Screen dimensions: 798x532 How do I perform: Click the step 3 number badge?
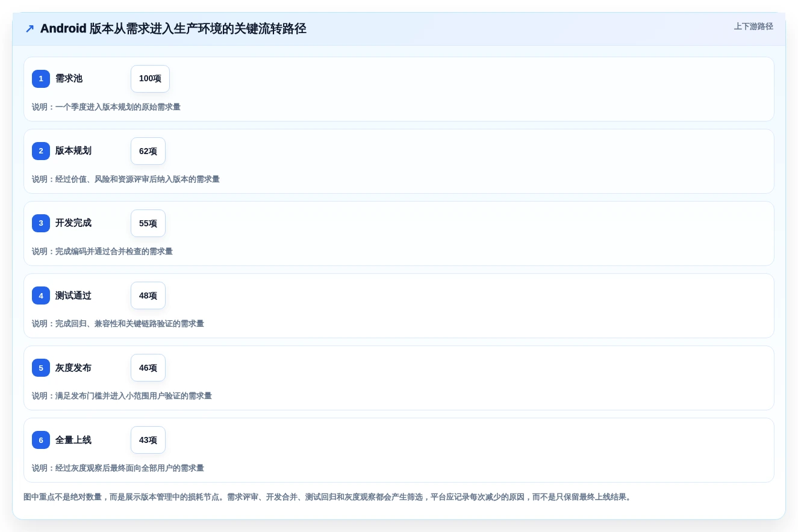(41, 223)
